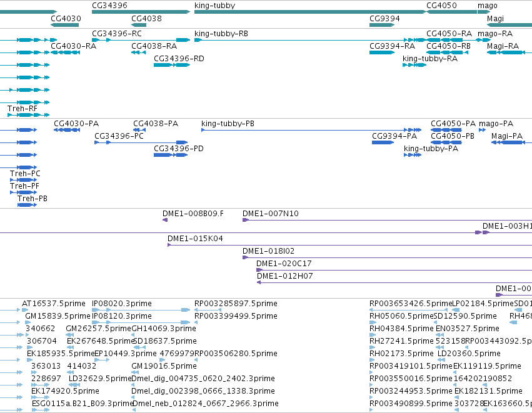Click the CG4050-PB protein label

click(x=452, y=136)
